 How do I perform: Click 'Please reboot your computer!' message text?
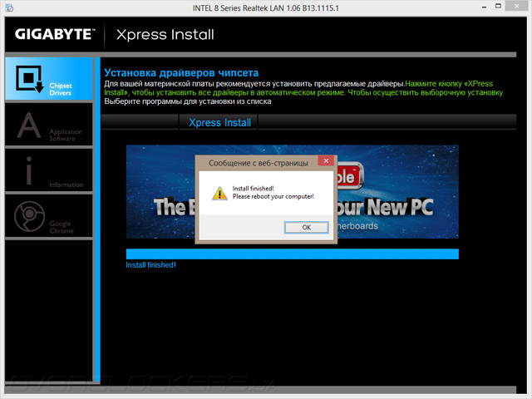click(x=273, y=196)
